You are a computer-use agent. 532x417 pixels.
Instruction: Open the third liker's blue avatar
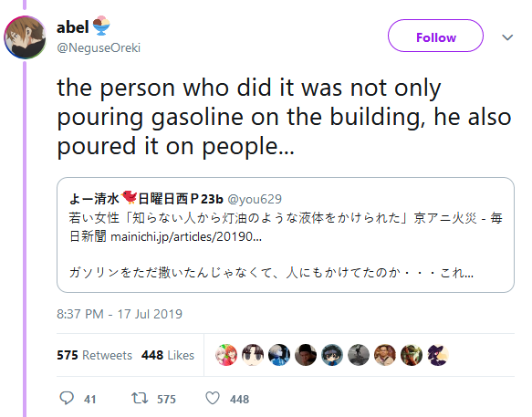point(279,355)
